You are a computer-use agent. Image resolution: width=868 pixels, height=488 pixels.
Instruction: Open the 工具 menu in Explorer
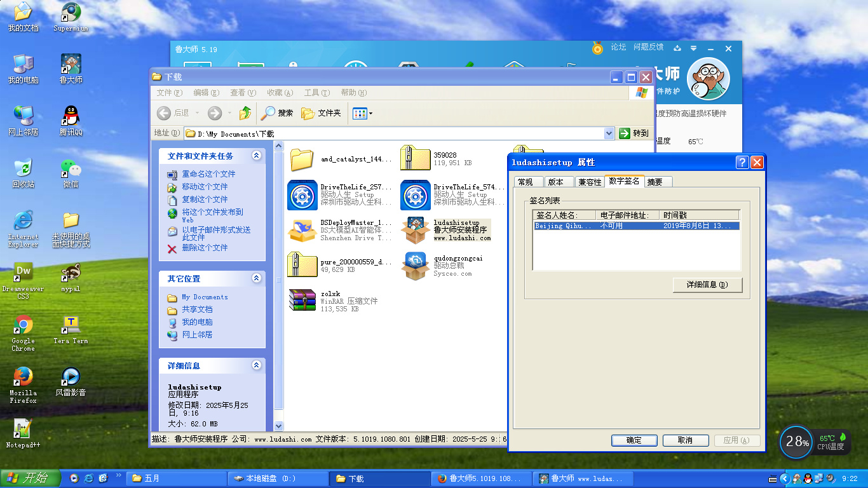316,93
